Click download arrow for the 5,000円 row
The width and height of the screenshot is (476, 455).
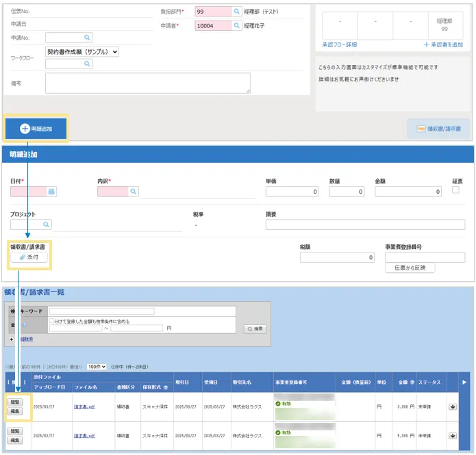452,435
